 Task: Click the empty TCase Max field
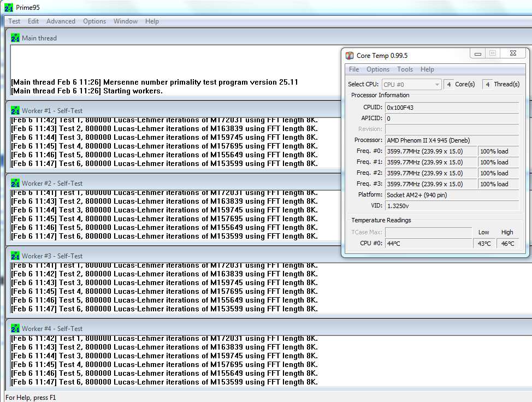[429, 232]
